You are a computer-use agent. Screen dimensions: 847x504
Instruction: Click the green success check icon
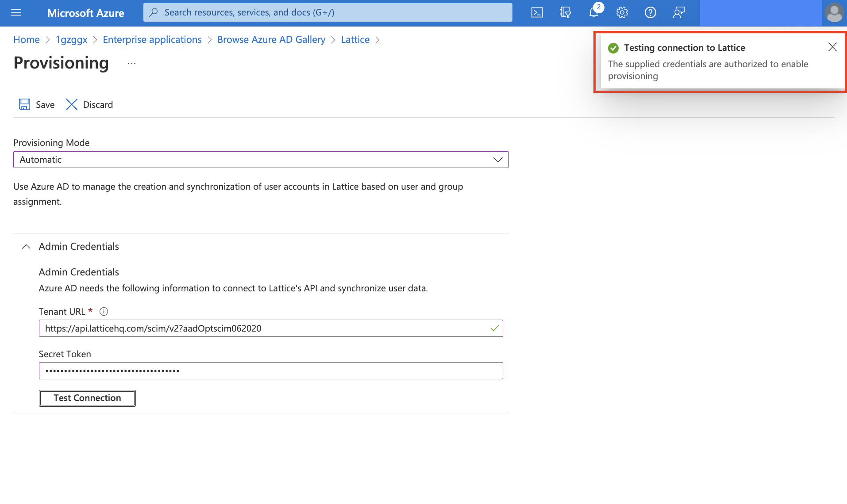pos(613,48)
